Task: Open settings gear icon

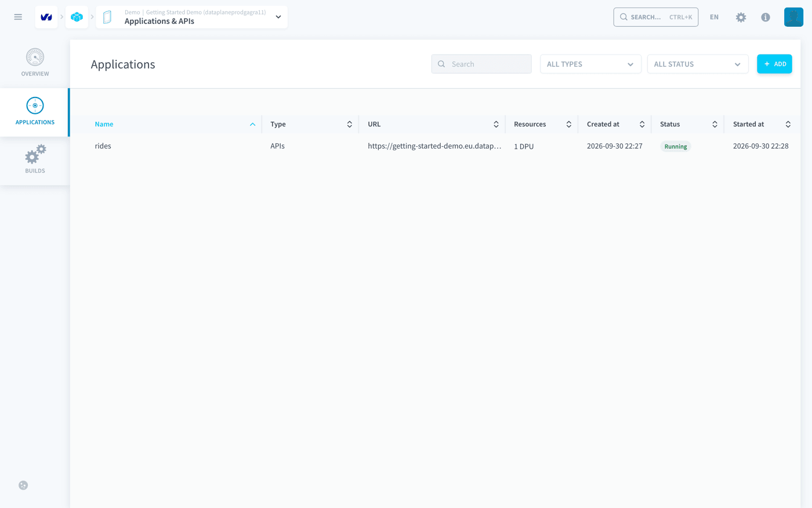Action: coord(741,17)
